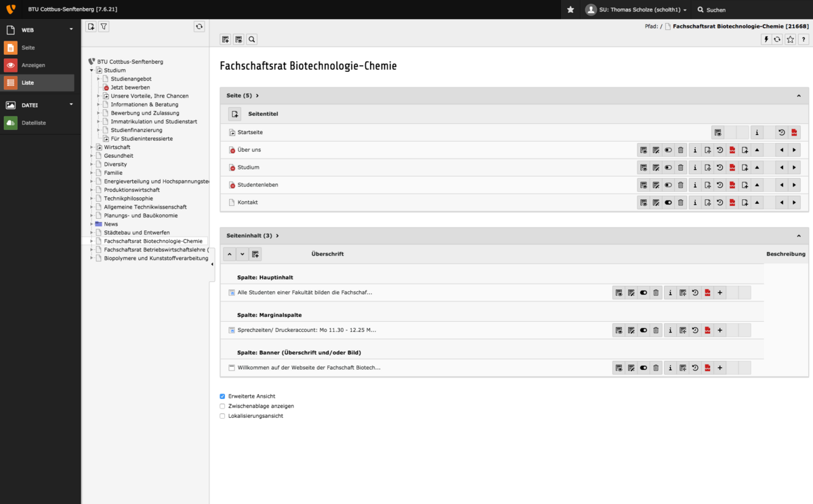Click the filter icon above page tree
Screen dimensions: 813x504
coord(104,26)
